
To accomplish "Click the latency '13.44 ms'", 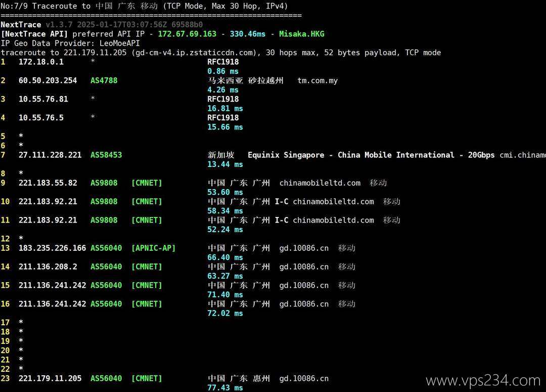I will click(x=225, y=164).
